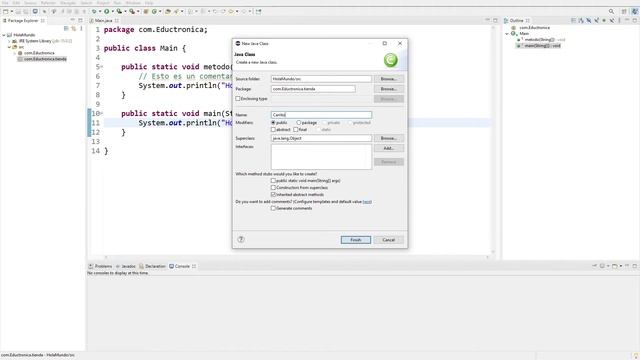This screenshot has width=640, height=360.
Task: Enable the Enclosing type checkbox
Action: click(x=238, y=98)
